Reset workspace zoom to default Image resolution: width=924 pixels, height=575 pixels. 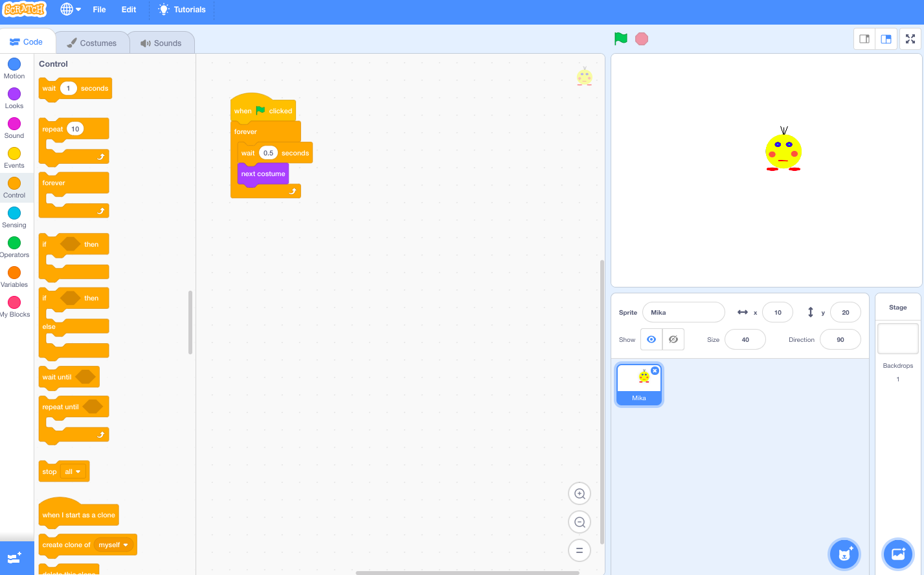tap(579, 550)
